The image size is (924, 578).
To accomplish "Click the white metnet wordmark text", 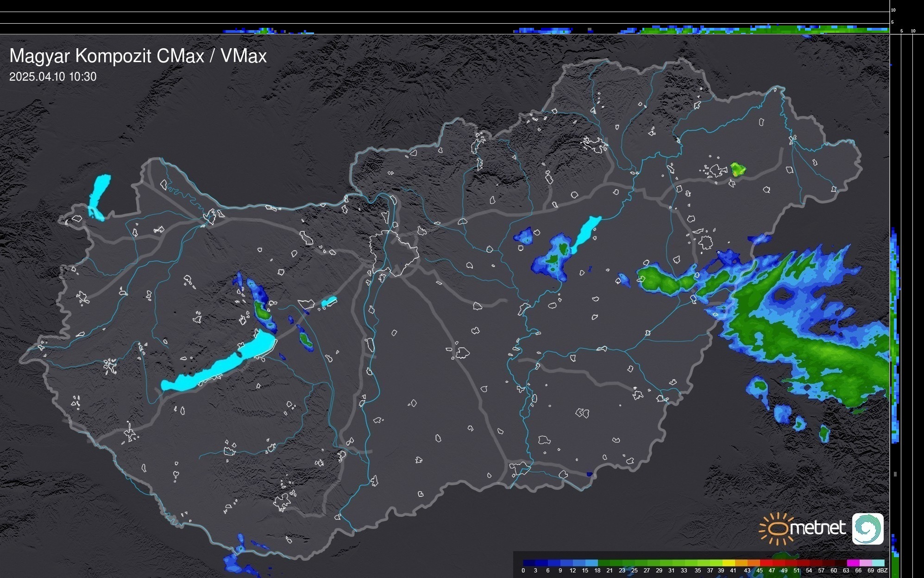I will tap(817, 528).
